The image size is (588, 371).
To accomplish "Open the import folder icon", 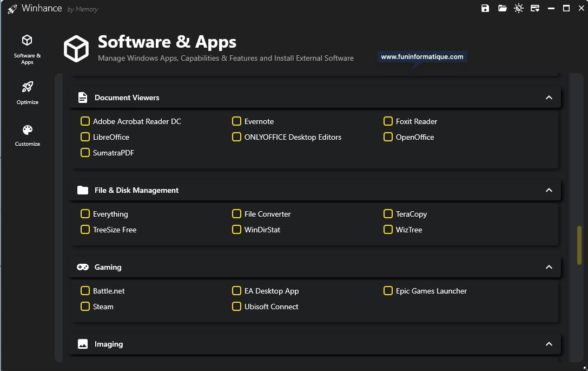I will tap(502, 8).
